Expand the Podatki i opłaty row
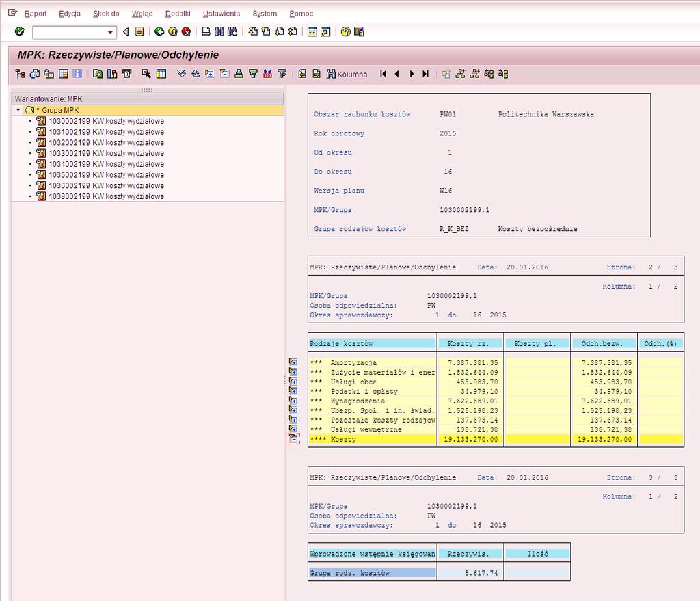 (293, 390)
